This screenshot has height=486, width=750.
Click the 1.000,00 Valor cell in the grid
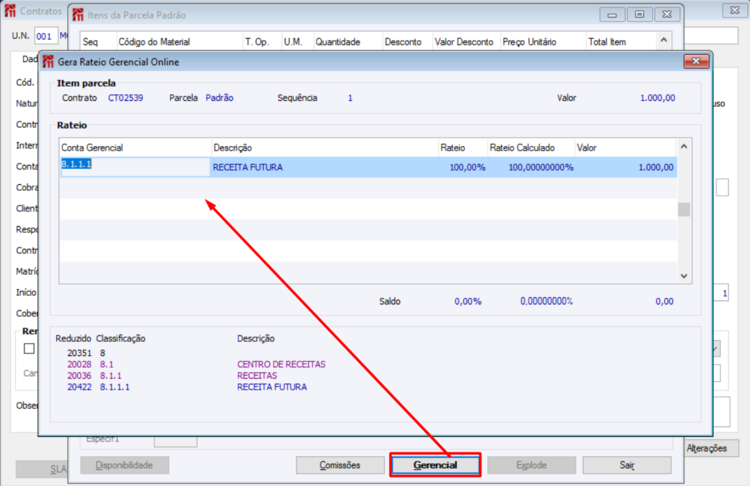pos(626,167)
